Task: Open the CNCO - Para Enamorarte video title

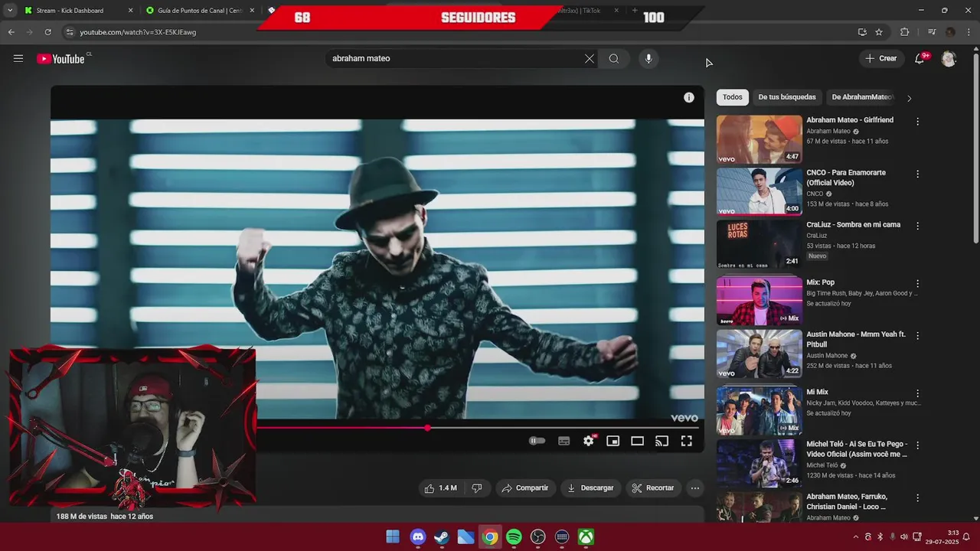Action: [846, 178]
